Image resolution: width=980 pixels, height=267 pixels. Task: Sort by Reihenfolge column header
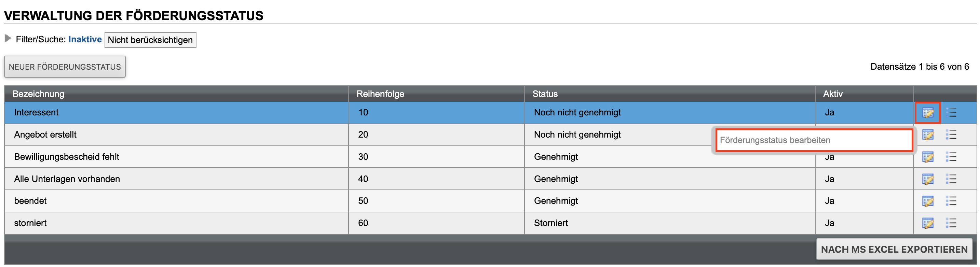(380, 94)
